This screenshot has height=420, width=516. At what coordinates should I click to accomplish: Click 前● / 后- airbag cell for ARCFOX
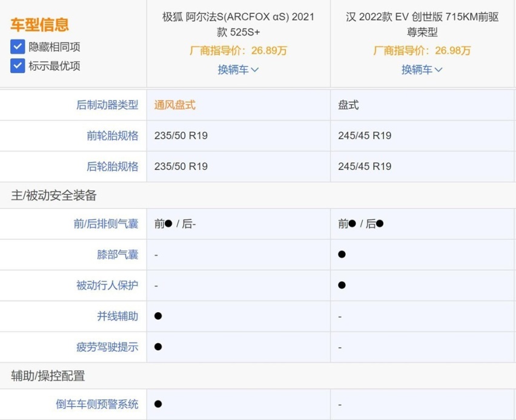tap(175, 224)
